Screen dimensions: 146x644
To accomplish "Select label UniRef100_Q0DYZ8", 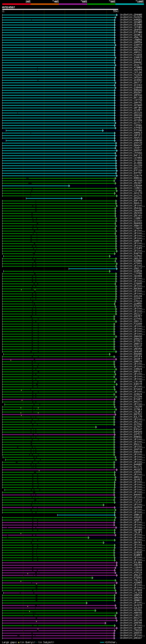I will click(x=131, y=143).
